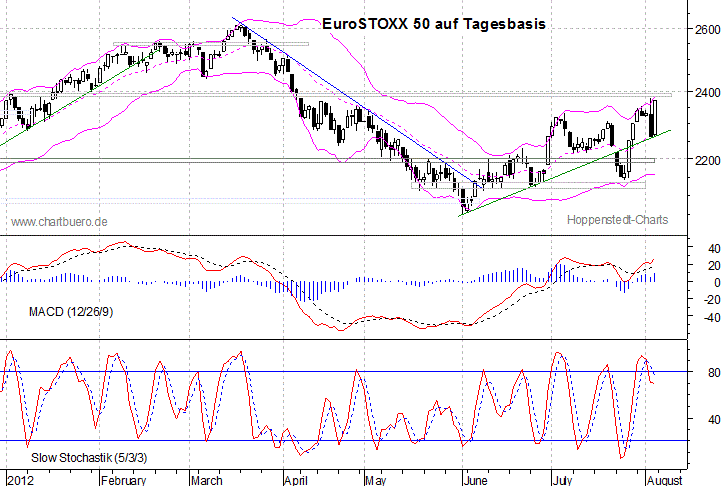Click the February month label
The width and height of the screenshot is (723, 486).
click(123, 480)
